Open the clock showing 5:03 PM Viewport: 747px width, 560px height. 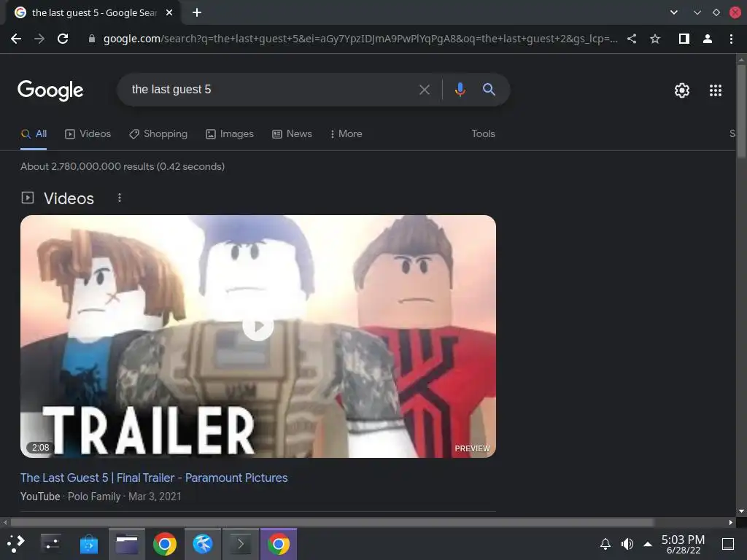(x=683, y=544)
